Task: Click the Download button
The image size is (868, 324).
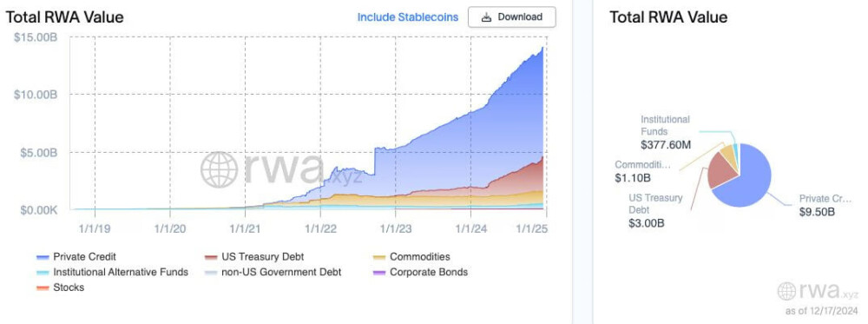Action: tap(511, 17)
